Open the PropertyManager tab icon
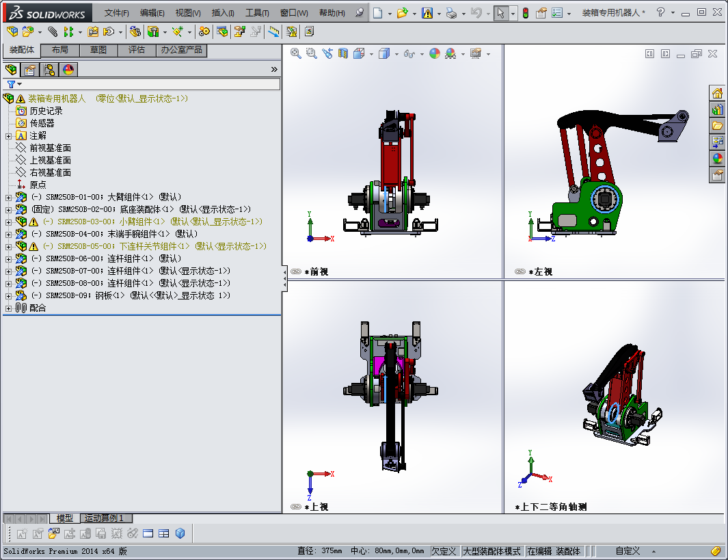The image size is (728, 560). coord(30,70)
